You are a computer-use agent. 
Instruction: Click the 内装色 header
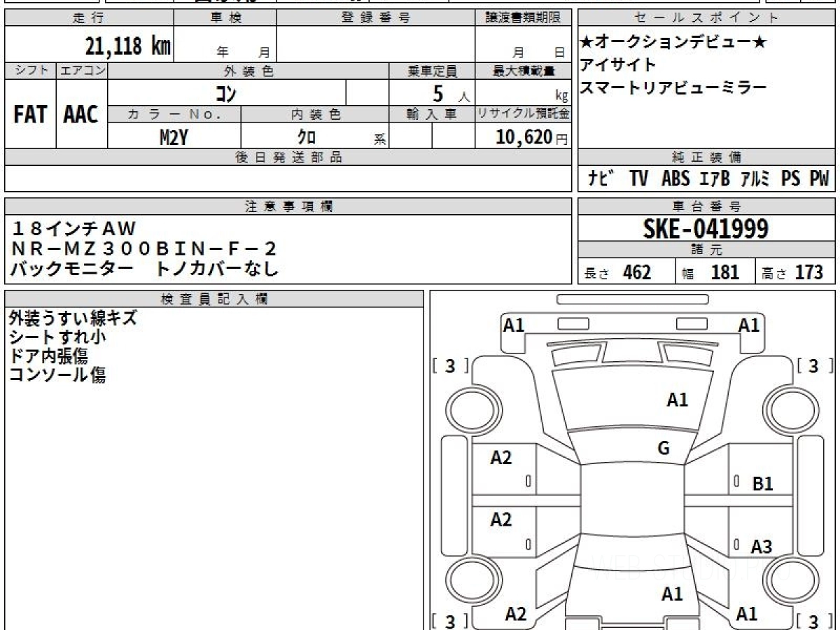315,114
